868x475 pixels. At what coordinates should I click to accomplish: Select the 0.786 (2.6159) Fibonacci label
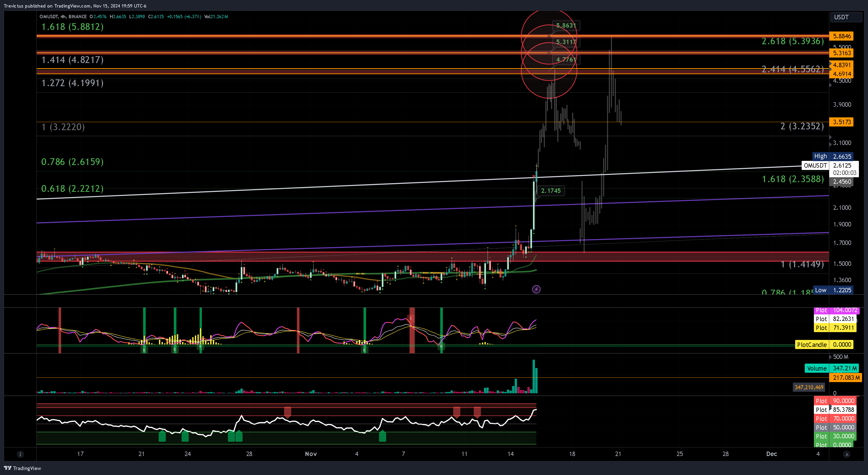72,161
